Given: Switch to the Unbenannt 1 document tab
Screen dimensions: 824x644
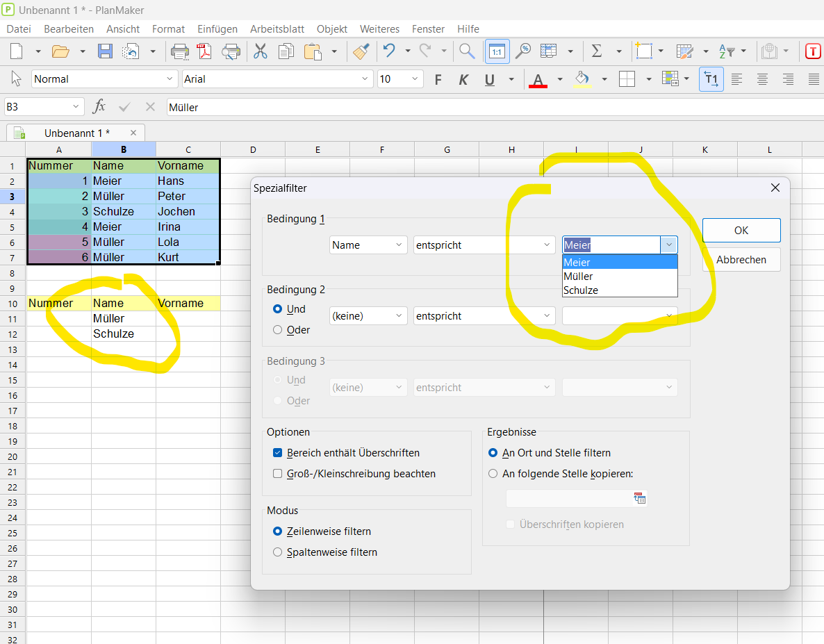Looking at the screenshot, I should point(76,133).
